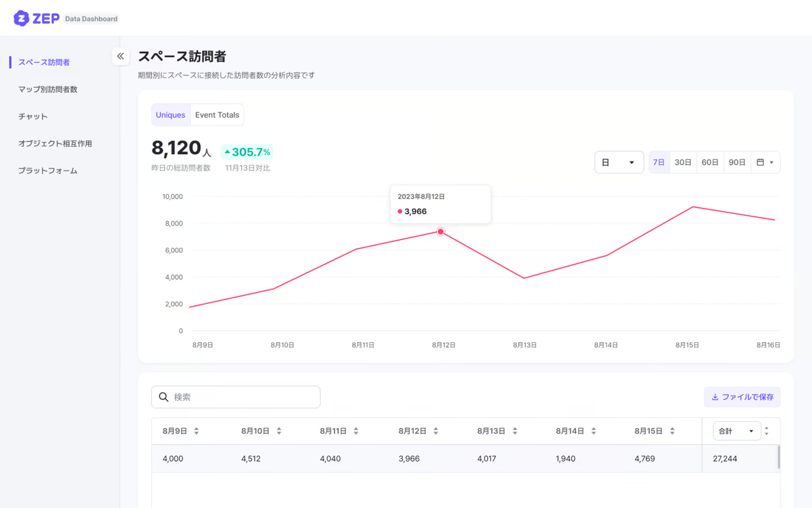Open the calendar date picker icon
Image resolution: width=812 pixels, height=508 pixels.
[x=760, y=162]
